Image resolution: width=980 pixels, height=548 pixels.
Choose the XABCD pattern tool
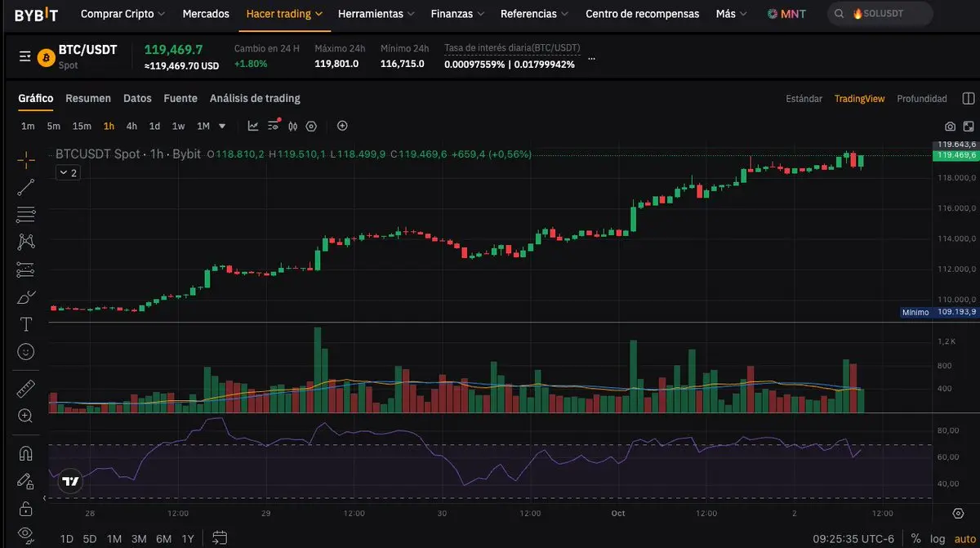(x=26, y=242)
